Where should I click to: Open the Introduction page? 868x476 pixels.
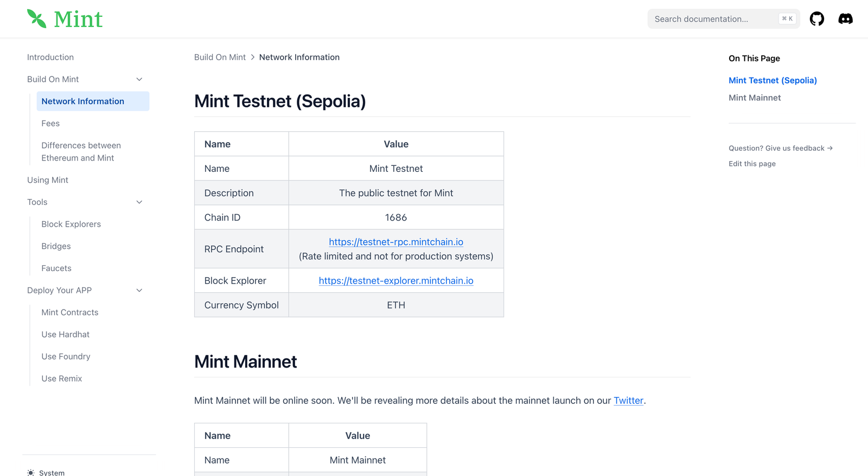50,57
